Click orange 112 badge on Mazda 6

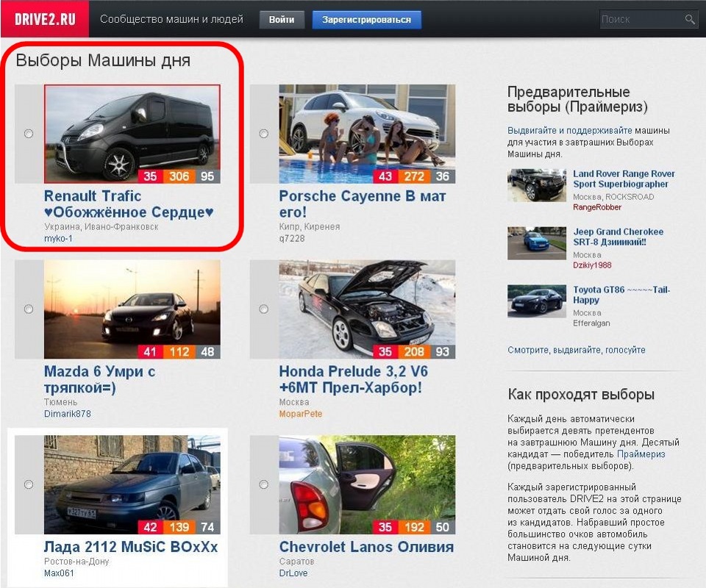[179, 351]
